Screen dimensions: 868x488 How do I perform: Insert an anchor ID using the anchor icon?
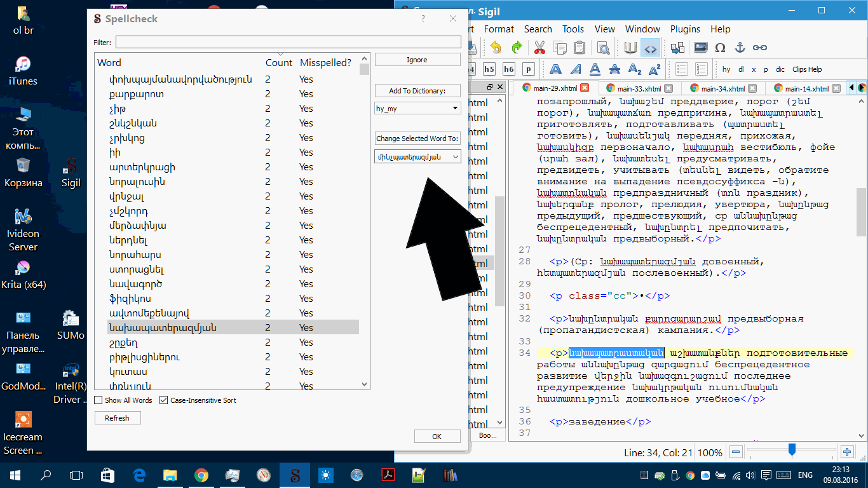[740, 48]
